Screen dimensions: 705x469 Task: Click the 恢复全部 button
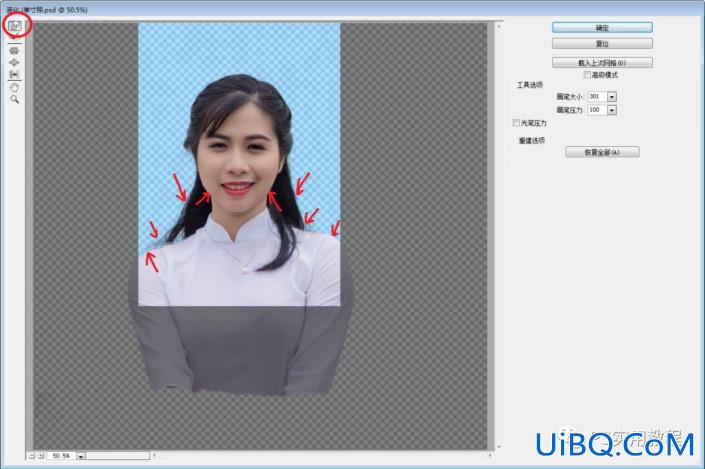click(x=602, y=152)
